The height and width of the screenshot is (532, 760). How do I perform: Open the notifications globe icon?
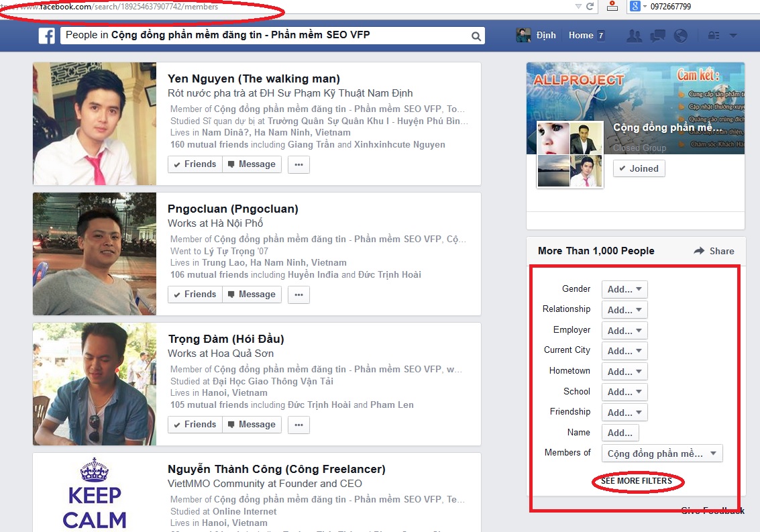[680, 36]
